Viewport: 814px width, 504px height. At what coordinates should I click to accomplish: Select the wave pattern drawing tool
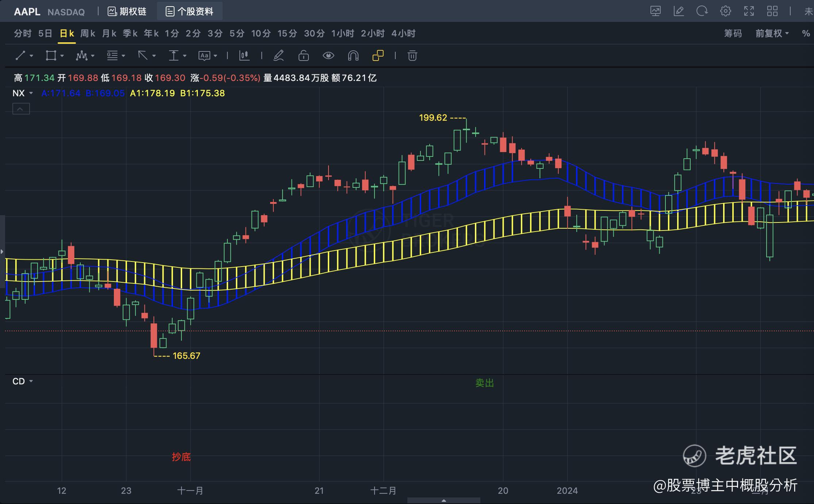click(x=81, y=55)
